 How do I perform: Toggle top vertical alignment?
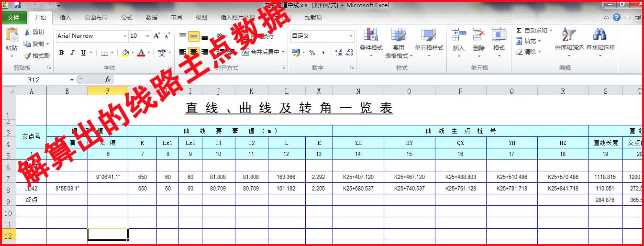pyautogui.click(x=182, y=36)
